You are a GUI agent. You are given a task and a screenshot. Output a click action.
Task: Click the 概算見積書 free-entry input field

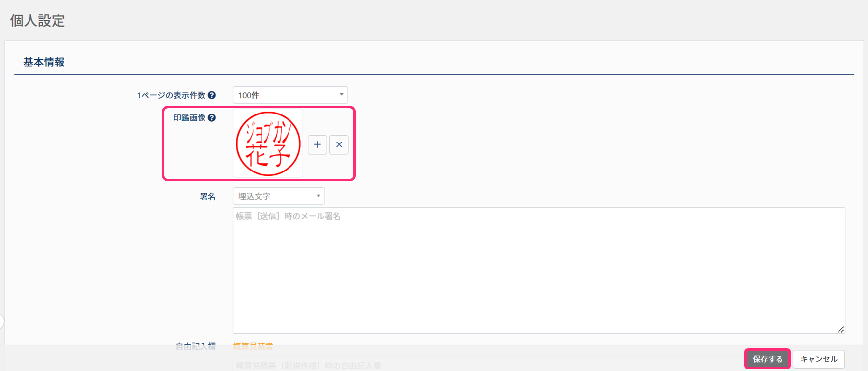click(442, 365)
